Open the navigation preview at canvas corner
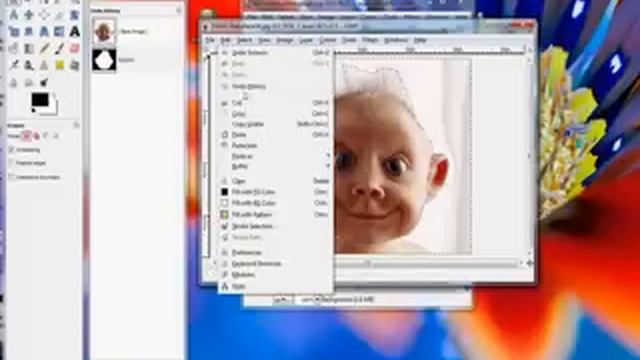Image resolution: width=640 pixels, height=360 pixels. [x=529, y=263]
